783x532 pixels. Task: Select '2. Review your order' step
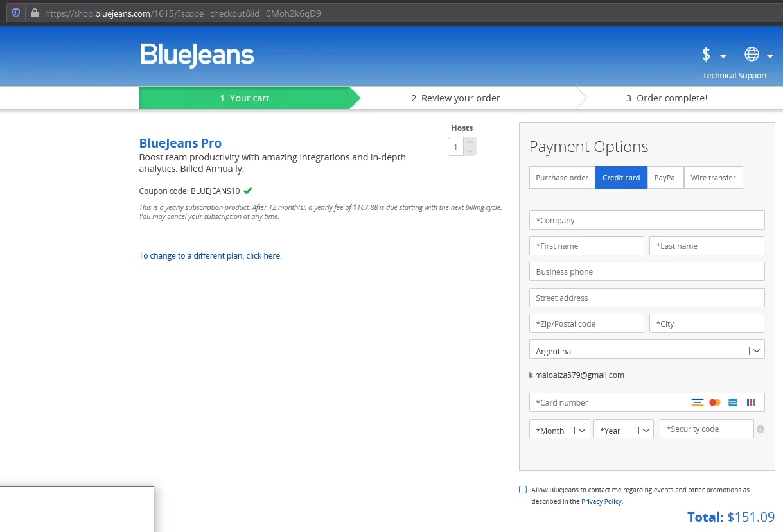tap(455, 98)
